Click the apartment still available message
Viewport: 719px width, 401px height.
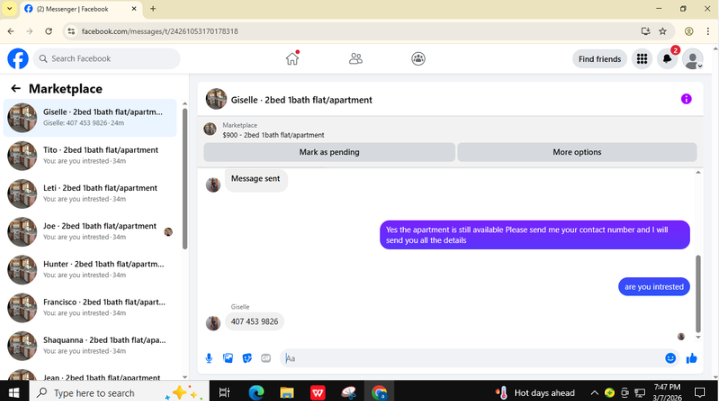pos(535,235)
